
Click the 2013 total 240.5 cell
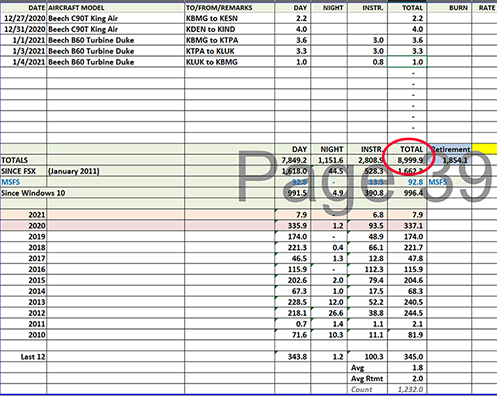click(407, 302)
